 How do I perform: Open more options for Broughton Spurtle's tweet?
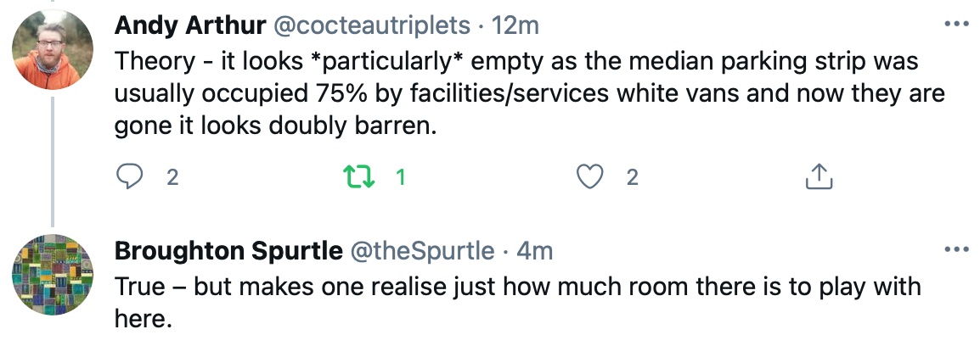pyautogui.click(x=956, y=250)
